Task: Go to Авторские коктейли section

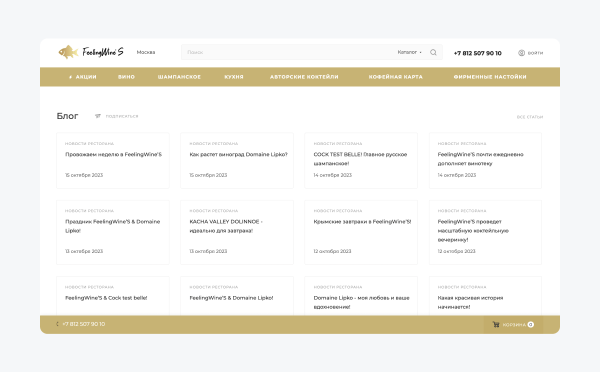Action: coord(304,77)
